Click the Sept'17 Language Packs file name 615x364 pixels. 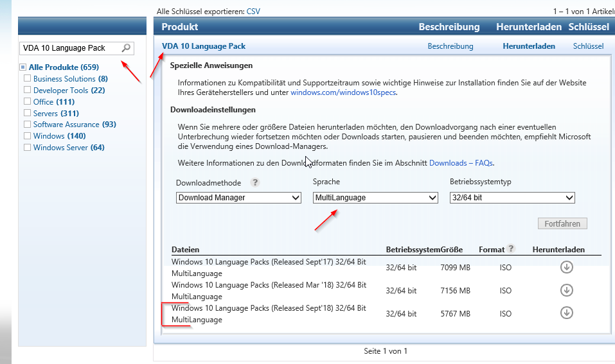[269, 268]
